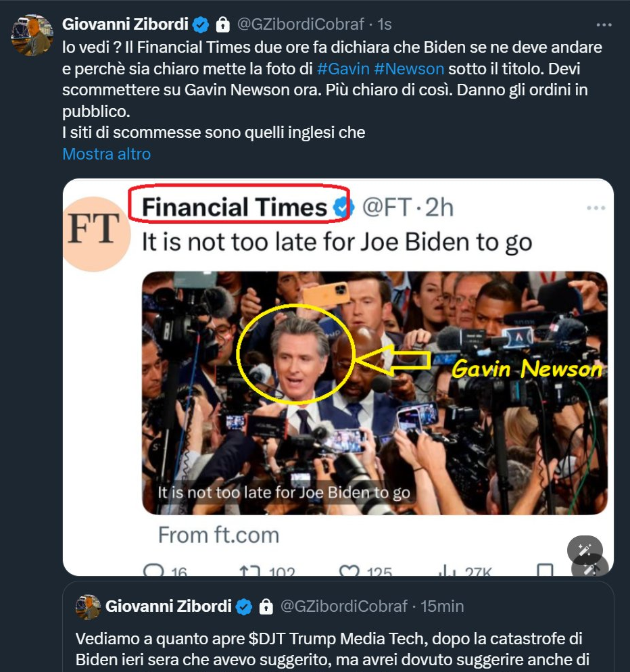
Task: Click the verified badge next to Giovanni Zibordi
Action: pos(201,24)
